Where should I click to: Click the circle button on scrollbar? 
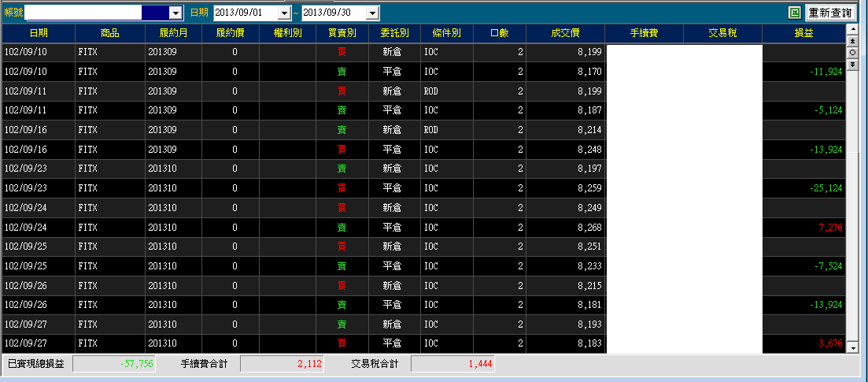click(852, 53)
